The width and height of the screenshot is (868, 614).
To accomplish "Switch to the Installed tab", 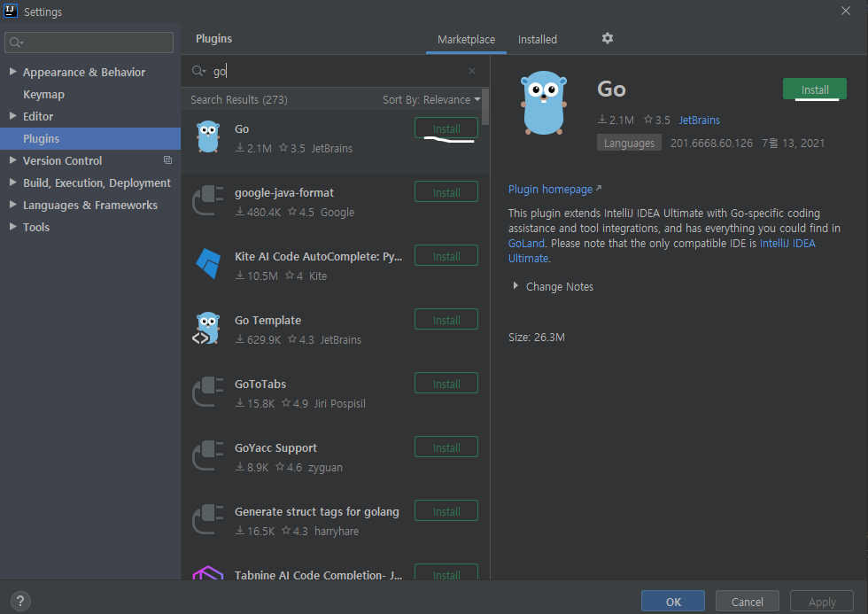I will pyautogui.click(x=538, y=39).
